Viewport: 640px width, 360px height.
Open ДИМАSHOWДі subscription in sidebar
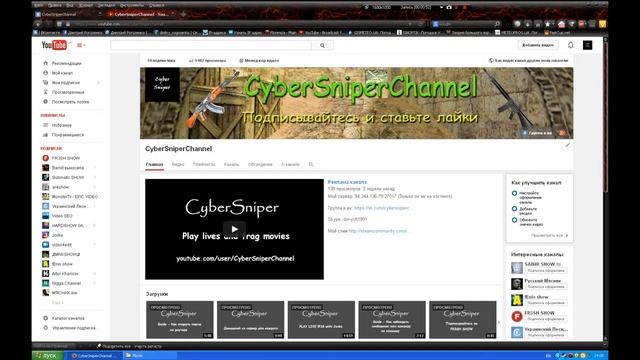pos(66,254)
